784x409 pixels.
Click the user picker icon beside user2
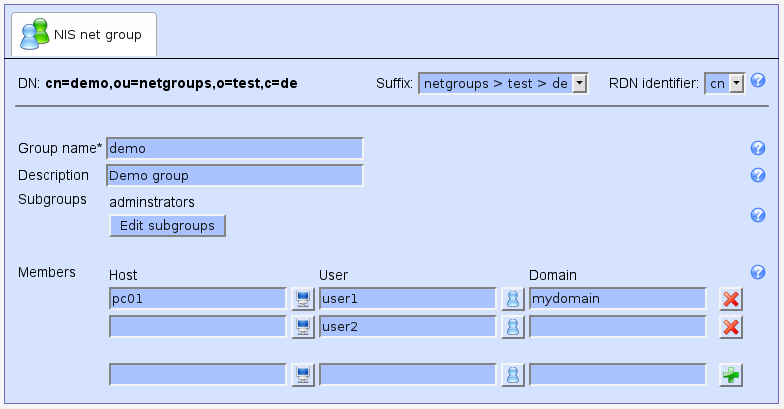coord(512,327)
